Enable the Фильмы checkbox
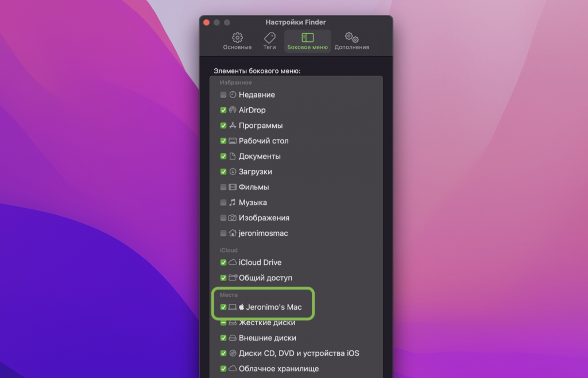588x378 pixels. [x=223, y=187]
